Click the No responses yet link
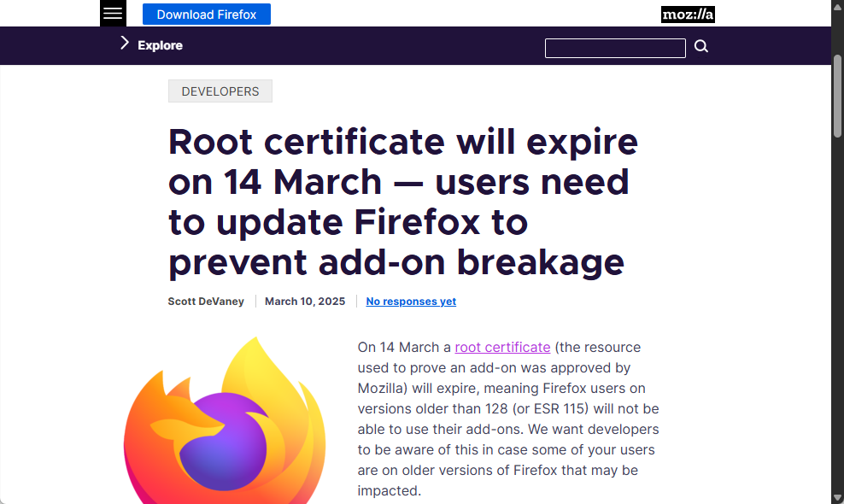The height and width of the screenshot is (504, 844). pyautogui.click(x=411, y=301)
